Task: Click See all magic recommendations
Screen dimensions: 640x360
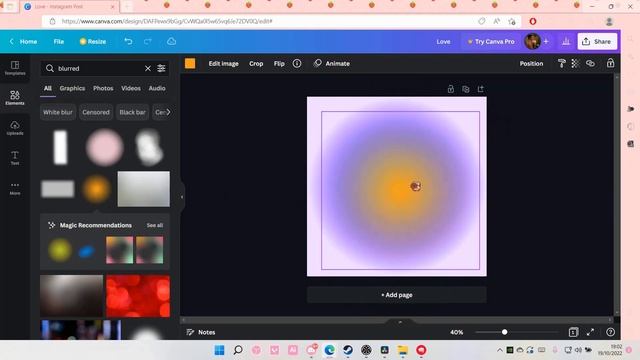Action: click(x=155, y=225)
